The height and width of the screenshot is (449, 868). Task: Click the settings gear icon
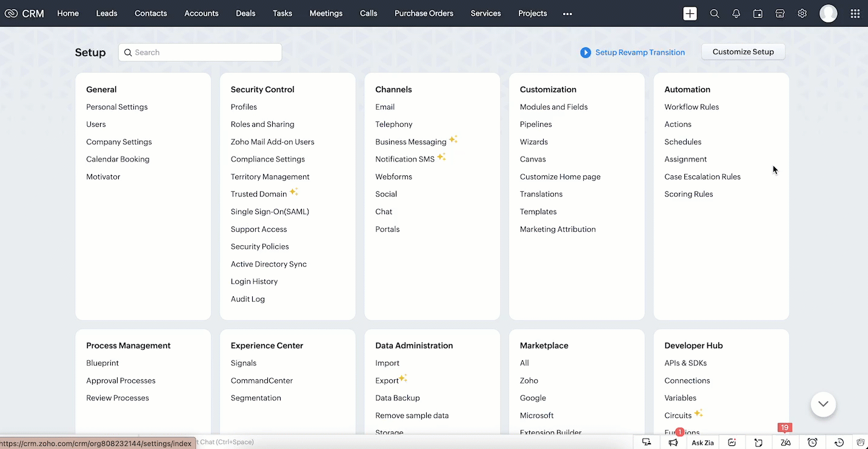click(802, 13)
